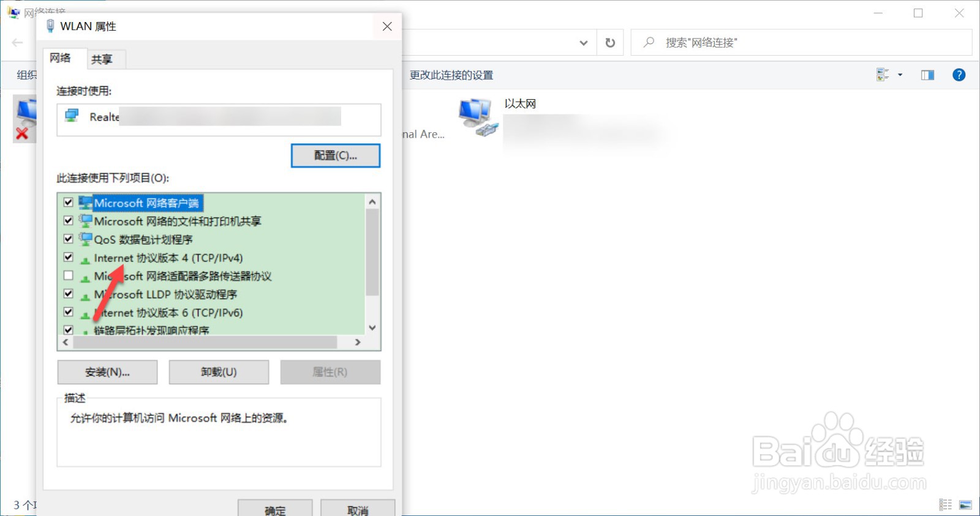Click the change view icon
The width and height of the screenshot is (980, 516).
coord(883,75)
